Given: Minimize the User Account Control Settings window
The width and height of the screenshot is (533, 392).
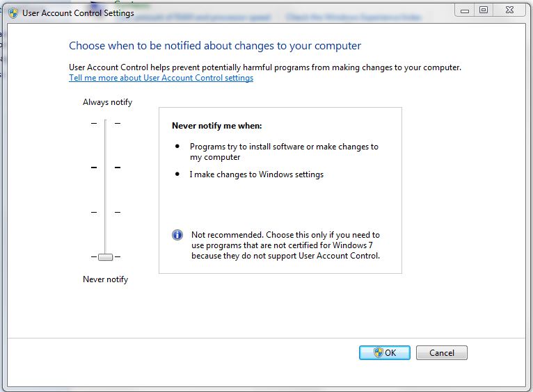Looking at the screenshot, I should click(x=465, y=10).
